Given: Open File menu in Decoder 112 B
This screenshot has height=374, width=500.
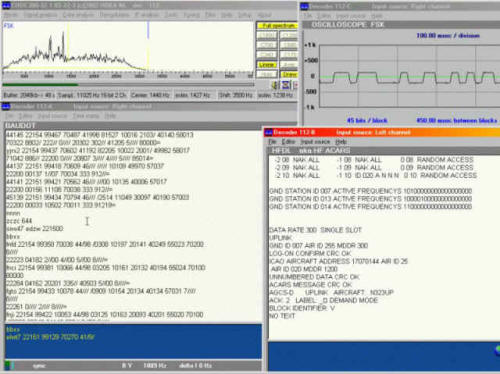Looking at the screenshot, I should tap(272, 142).
